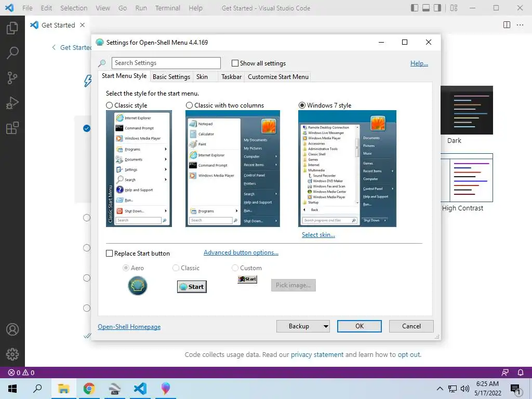
Task: Check Replace Start button checkbox
Action: pos(109,254)
